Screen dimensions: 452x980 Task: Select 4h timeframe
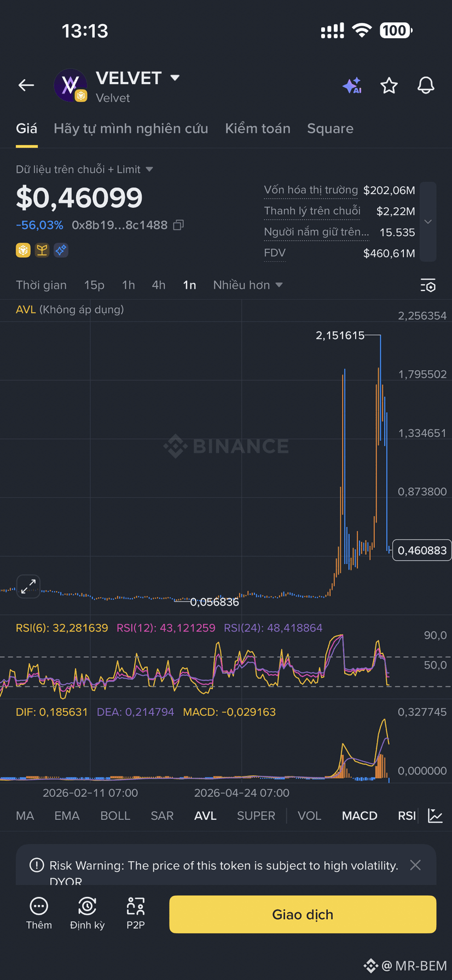159,285
